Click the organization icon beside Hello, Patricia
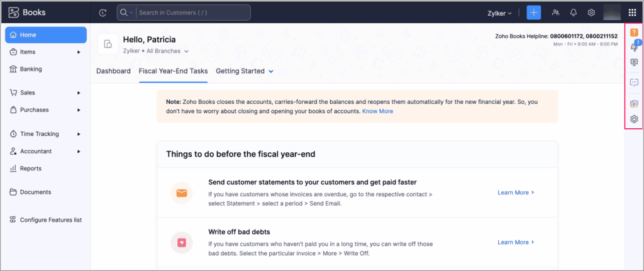The height and width of the screenshot is (271, 644). pos(108,44)
